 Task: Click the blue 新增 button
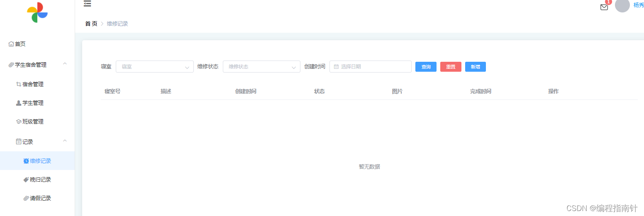(x=476, y=67)
